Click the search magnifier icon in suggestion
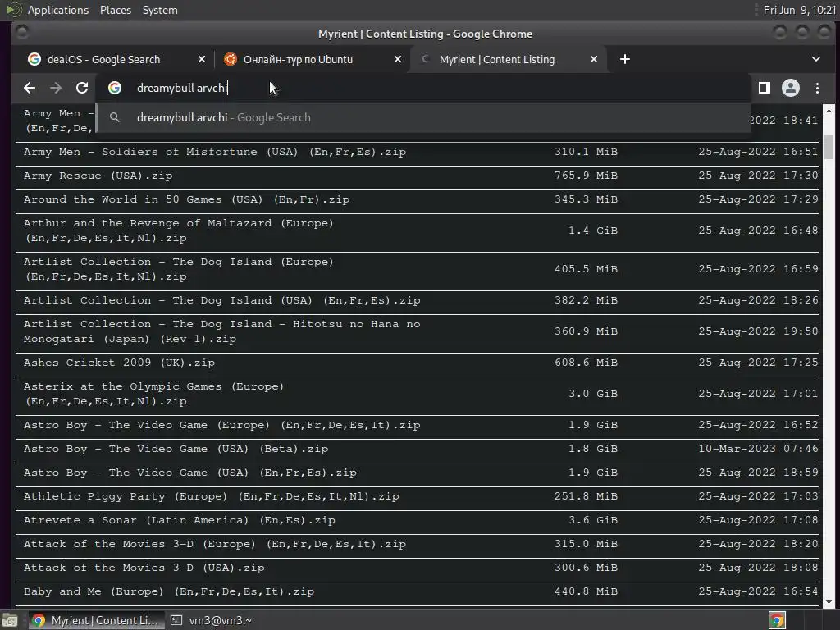Screen dimensions: 840x630 tap(115, 117)
